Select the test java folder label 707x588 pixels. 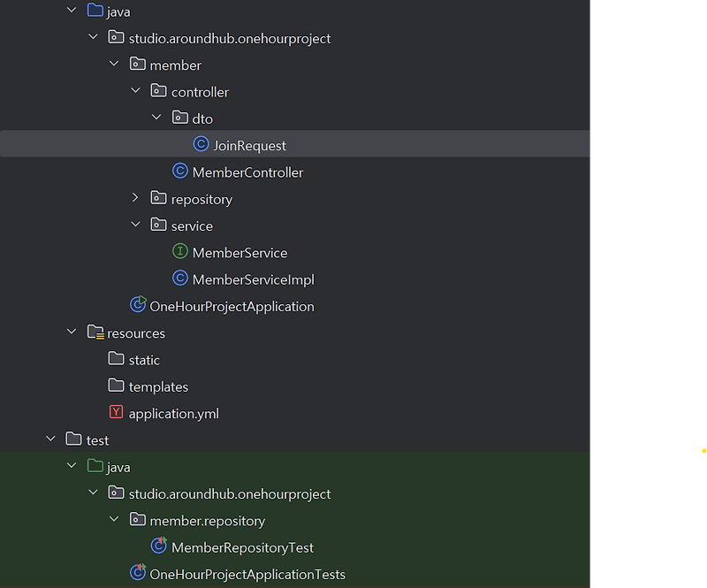click(x=118, y=468)
